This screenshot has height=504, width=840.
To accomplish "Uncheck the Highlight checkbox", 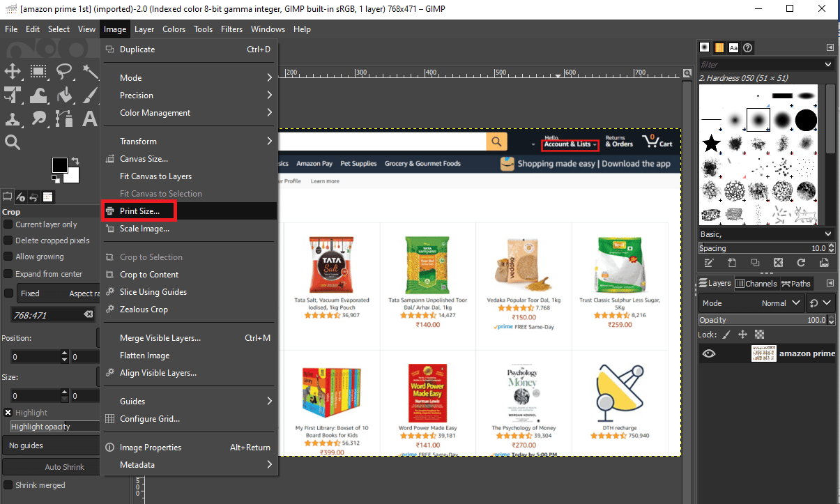I will [x=8, y=413].
